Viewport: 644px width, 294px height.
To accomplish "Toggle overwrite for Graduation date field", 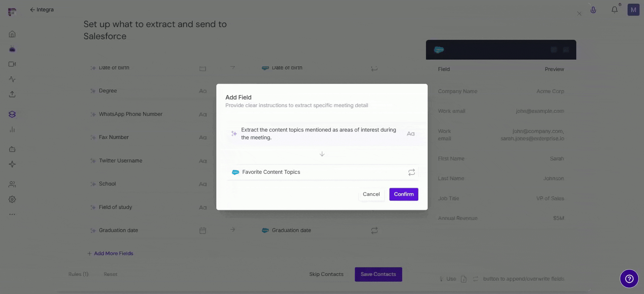I will pos(374,230).
